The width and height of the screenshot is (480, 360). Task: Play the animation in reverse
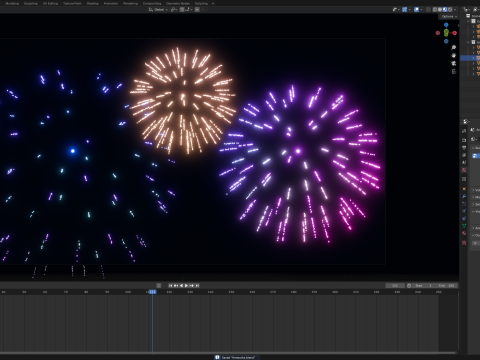[181, 286]
